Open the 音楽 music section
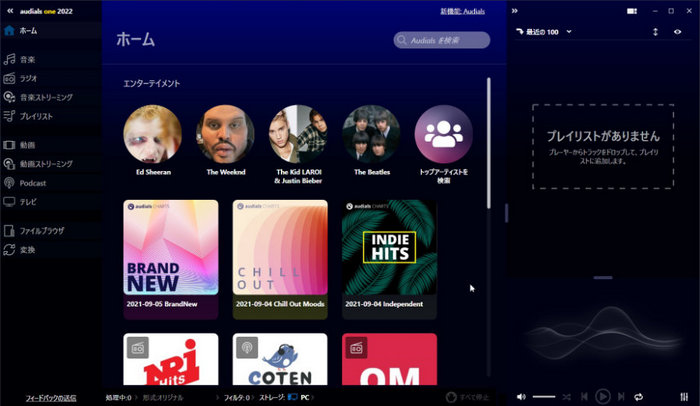 coord(50,59)
